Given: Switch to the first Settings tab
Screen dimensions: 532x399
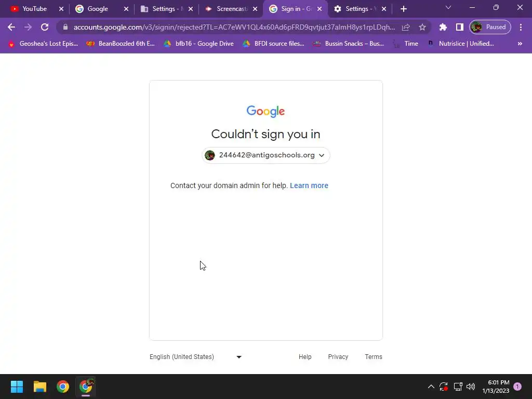Looking at the screenshot, I should pyautogui.click(x=164, y=9).
